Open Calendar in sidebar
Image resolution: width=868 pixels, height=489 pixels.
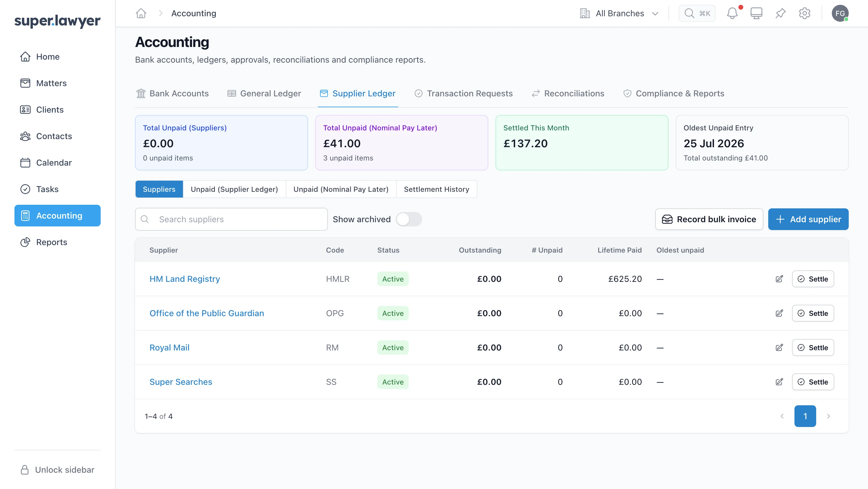(57, 163)
